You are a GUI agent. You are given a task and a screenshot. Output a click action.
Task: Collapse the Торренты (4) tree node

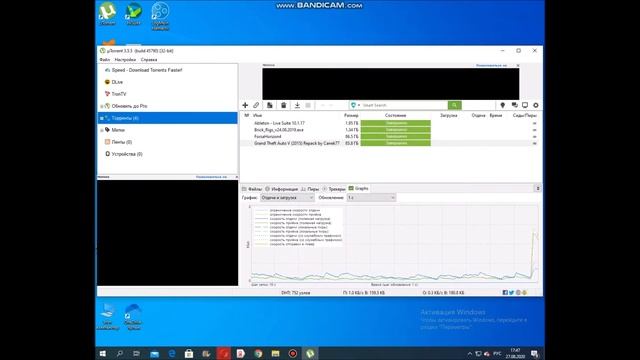click(x=102, y=118)
